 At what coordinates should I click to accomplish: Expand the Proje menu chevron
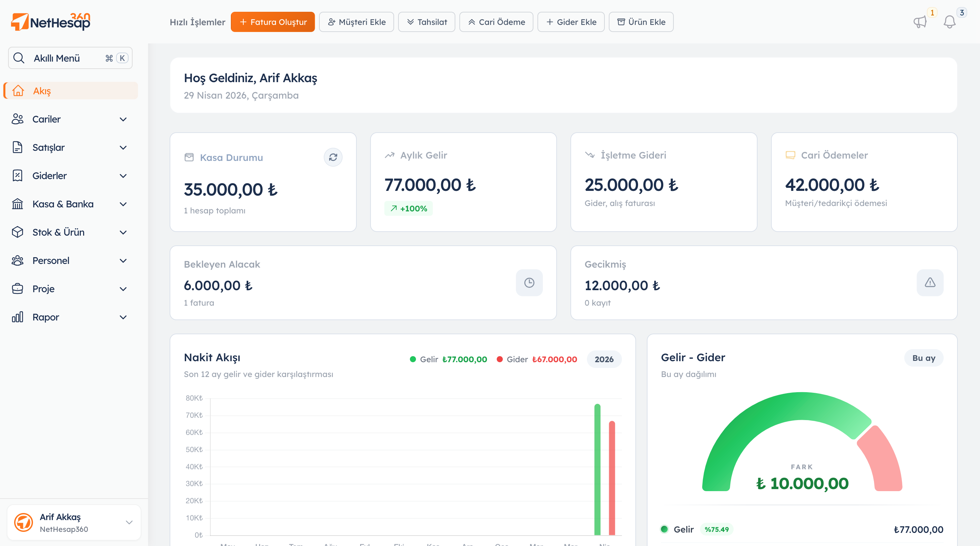[123, 289]
